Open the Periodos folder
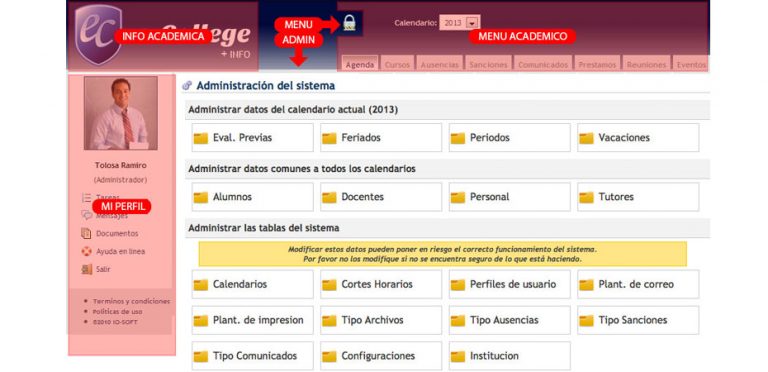The height and width of the screenshot is (372, 768). 509,138
